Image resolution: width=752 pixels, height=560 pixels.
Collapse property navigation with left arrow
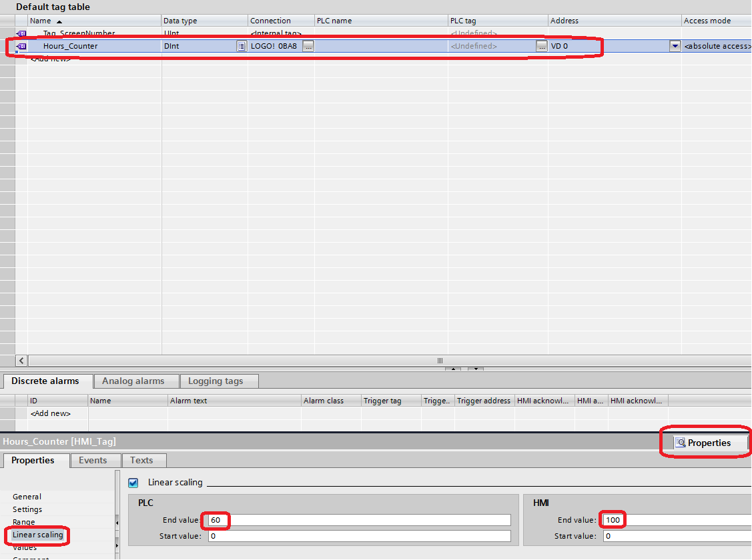coord(117,523)
